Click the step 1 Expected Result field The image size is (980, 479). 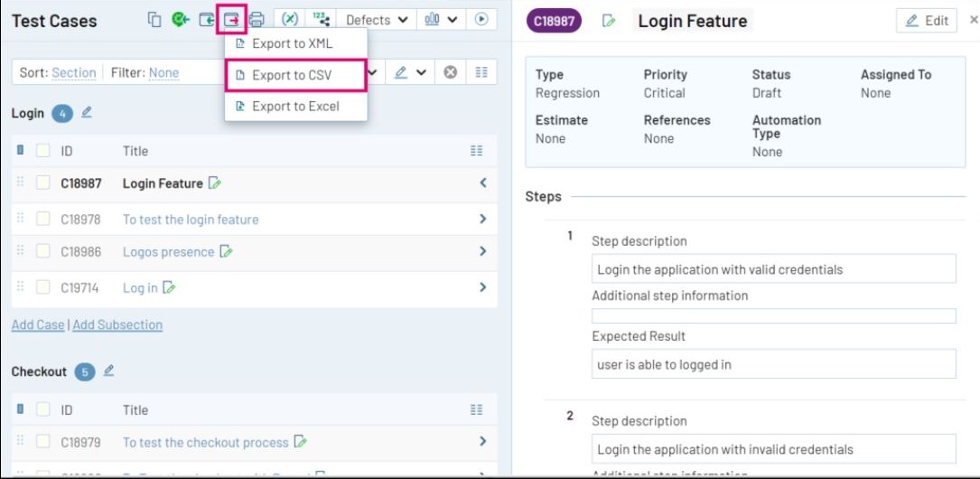(773, 364)
